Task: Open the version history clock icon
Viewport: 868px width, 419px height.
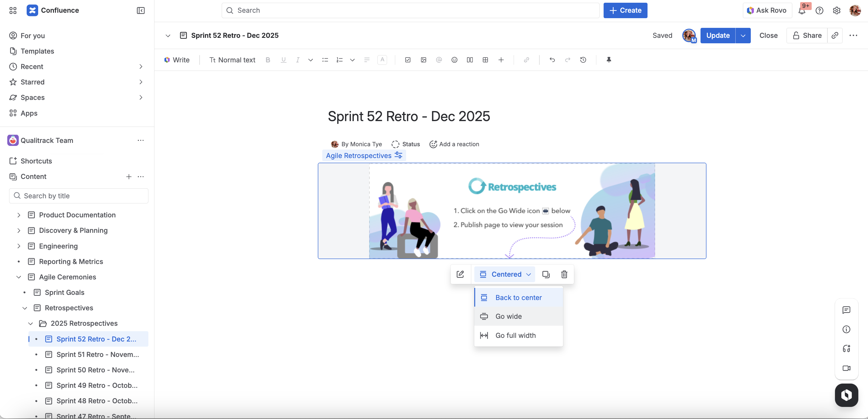Action: [583, 60]
